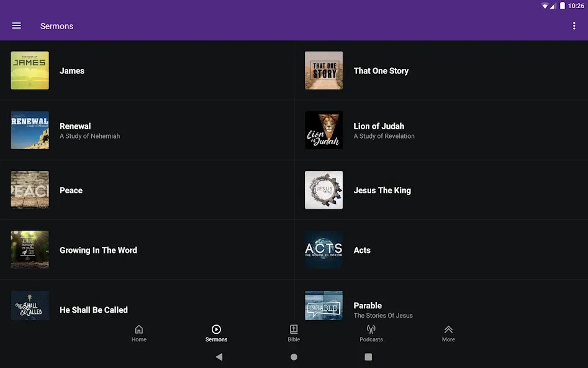Click the Lion of Judah artwork

pyautogui.click(x=323, y=131)
